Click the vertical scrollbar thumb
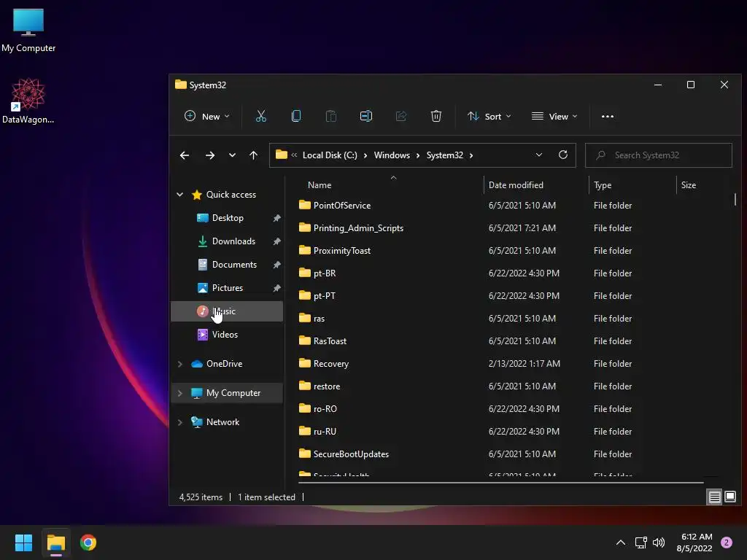The height and width of the screenshot is (560, 747). coord(735,199)
